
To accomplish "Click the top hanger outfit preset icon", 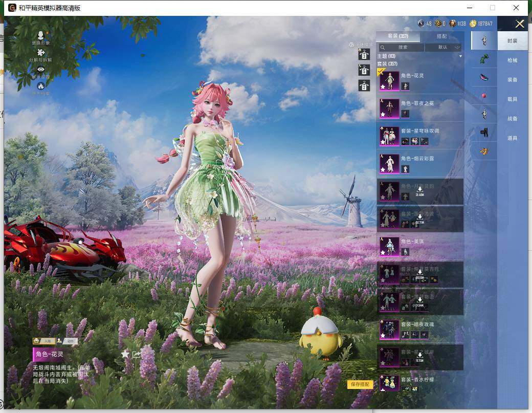I will point(364,54).
